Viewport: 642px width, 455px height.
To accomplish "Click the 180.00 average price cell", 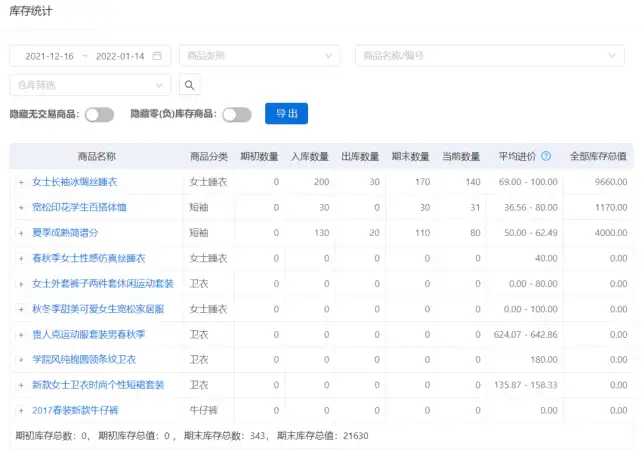I will [544, 359].
